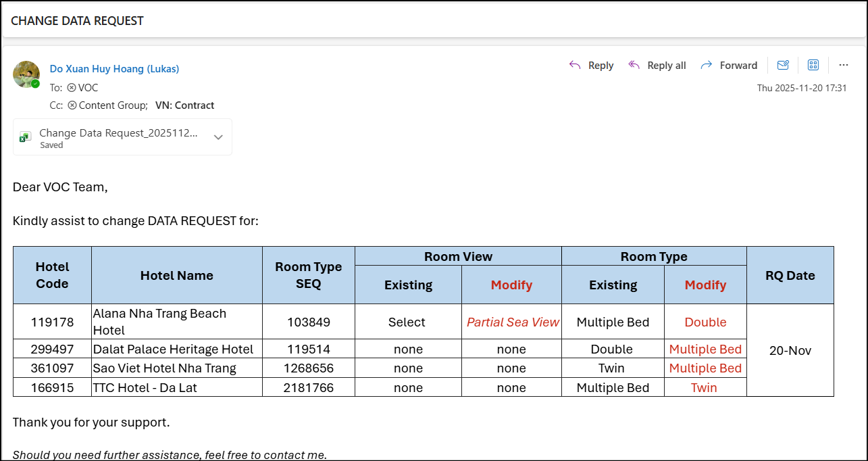Viewport: 868px width, 461px height.
Task: Open sender Do Xuan Huy Hoang's contact card
Action: point(114,69)
